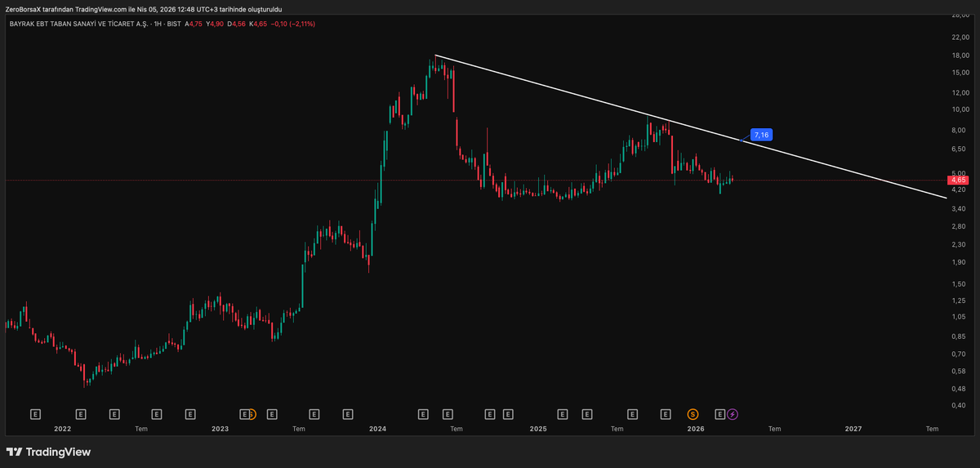Click the symbol title BAYRAK EBT TABAN SANAYİ VE TİCARET A.Ş.

tap(78, 24)
